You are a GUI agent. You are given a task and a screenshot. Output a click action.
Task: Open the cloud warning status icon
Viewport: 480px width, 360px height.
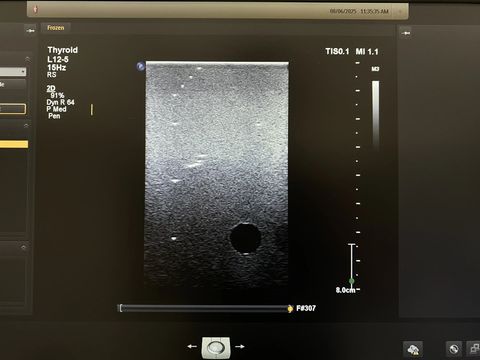(413, 350)
